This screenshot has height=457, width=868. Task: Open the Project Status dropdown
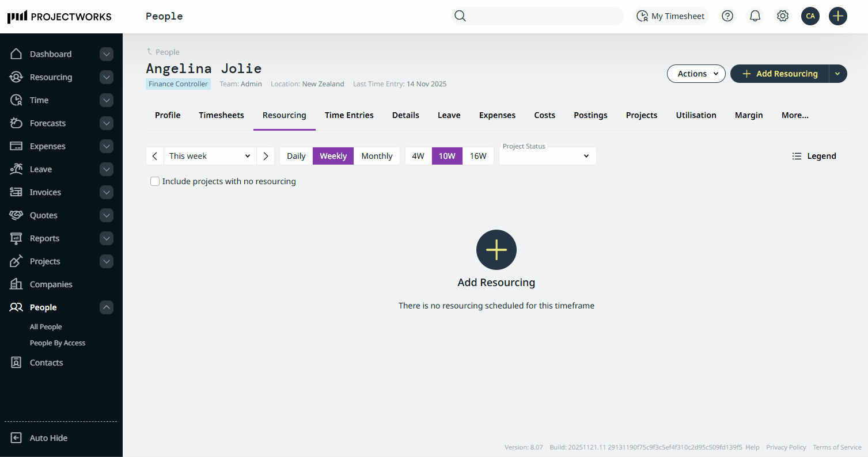click(547, 155)
